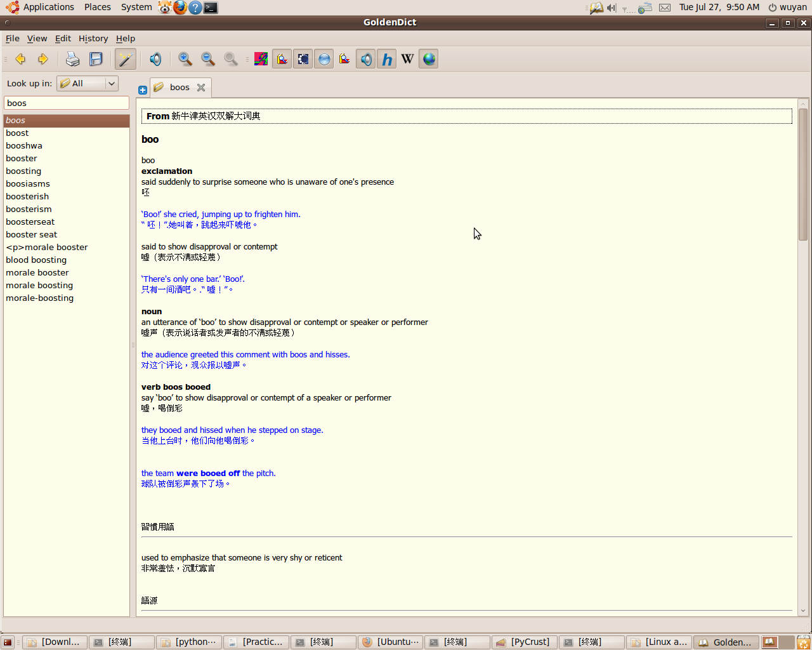Image resolution: width=812 pixels, height=650 pixels.
Task: Toggle the blue 'h' dictionary icon
Action: [386, 59]
